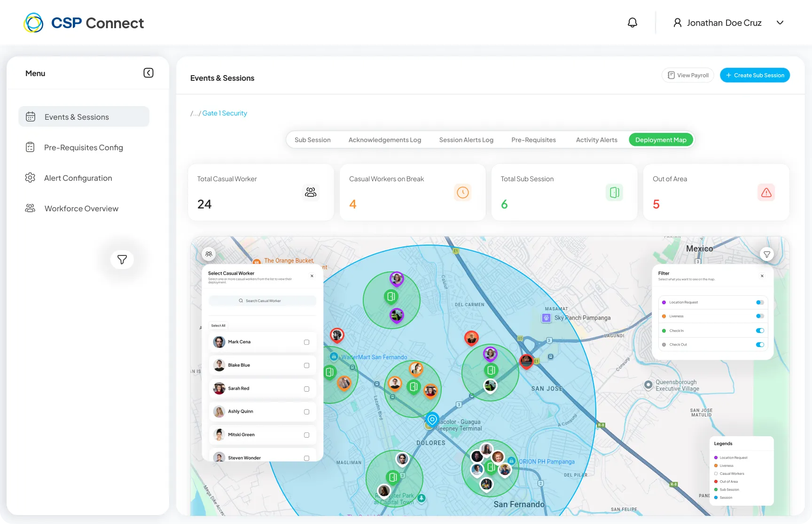Screen dimensions: 812x524
Task: Click the View Payroll button
Action: 688,75
